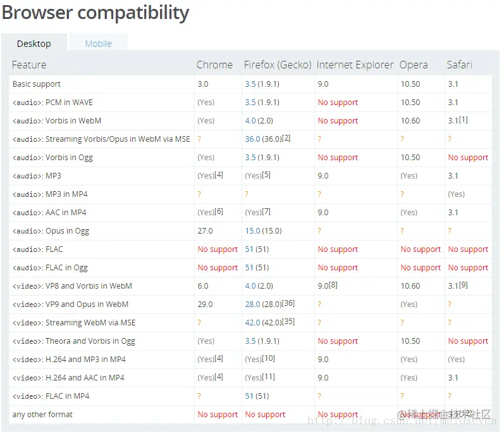Click Chrome No support in audio FLAC row
504x433 pixels.
pos(218,249)
